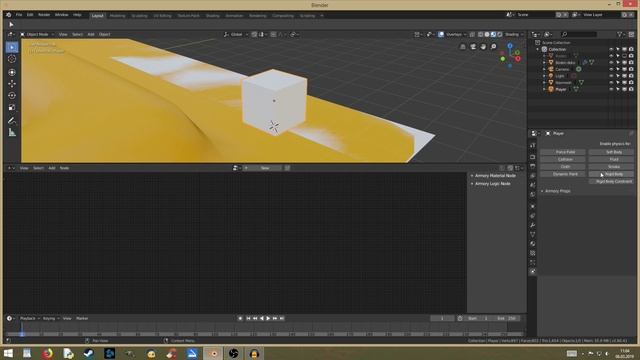This screenshot has height=360, width=640.
Task: Open the timeline Playback dropdown
Action: point(30,318)
